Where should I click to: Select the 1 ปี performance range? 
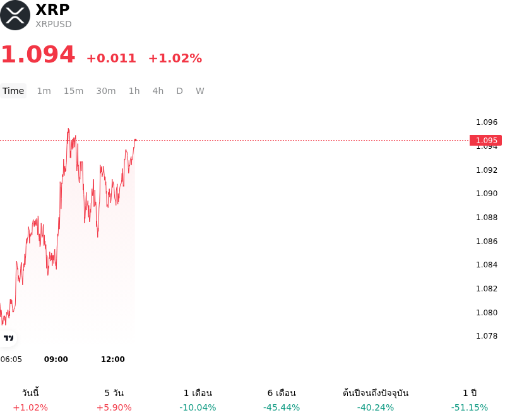470,400
